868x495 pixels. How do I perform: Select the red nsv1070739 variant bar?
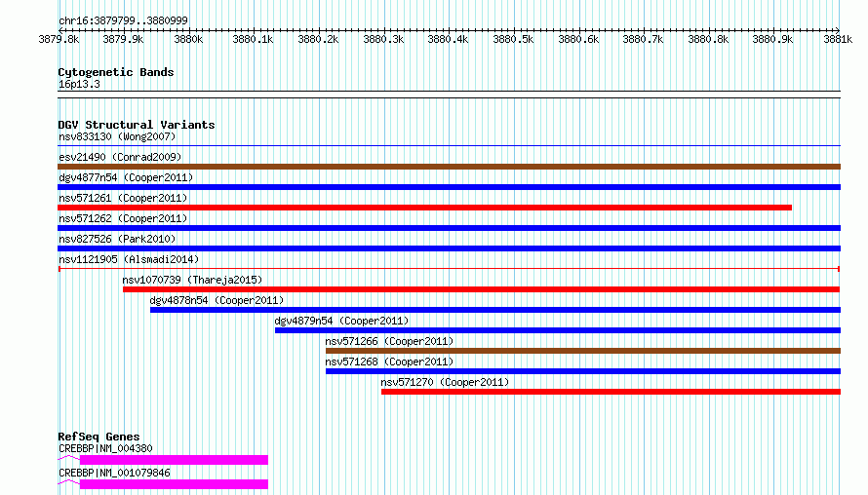coord(481,289)
